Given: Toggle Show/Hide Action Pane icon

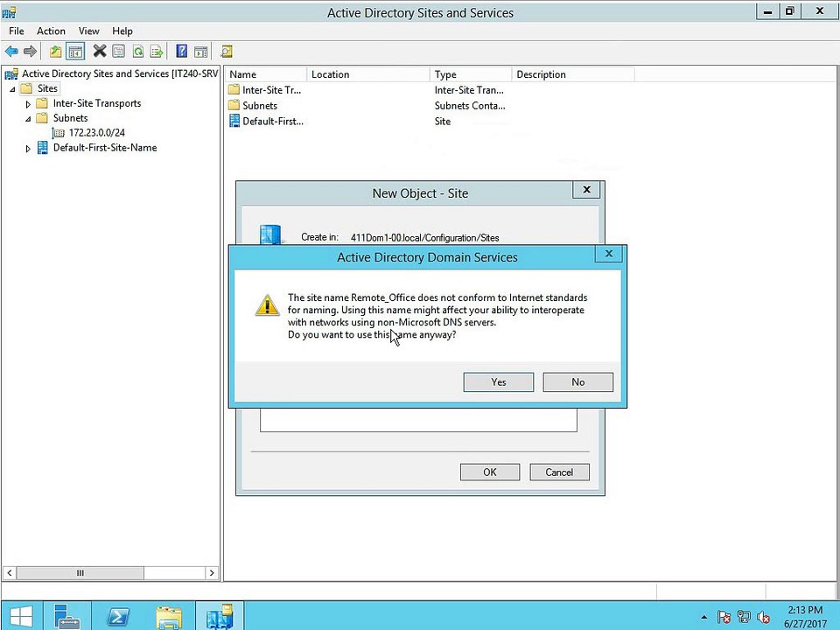Looking at the screenshot, I should click(201, 52).
